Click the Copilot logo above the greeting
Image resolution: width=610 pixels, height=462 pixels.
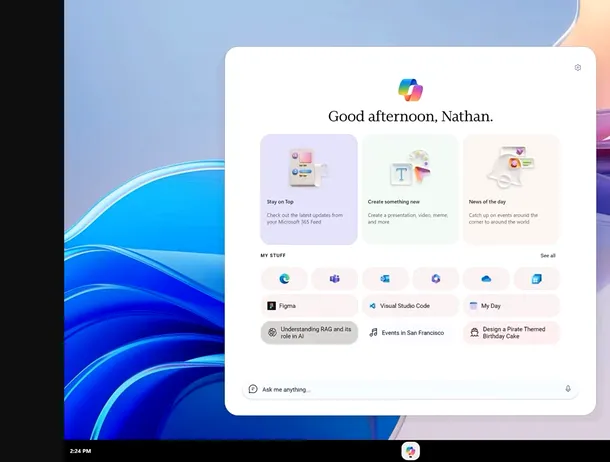[x=410, y=90]
